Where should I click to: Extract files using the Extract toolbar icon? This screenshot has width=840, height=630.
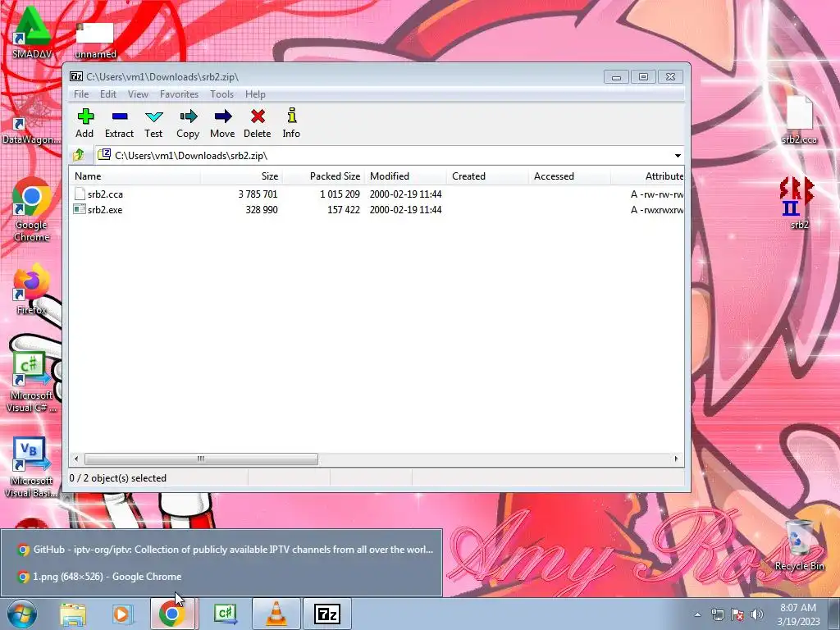pyautogui.click(x=119, y=123)
